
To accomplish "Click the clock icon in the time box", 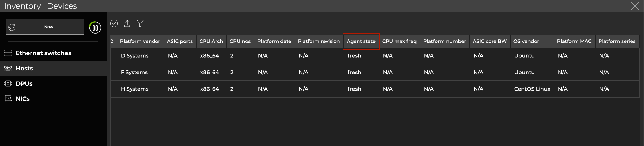I will (x=12, y=27).
